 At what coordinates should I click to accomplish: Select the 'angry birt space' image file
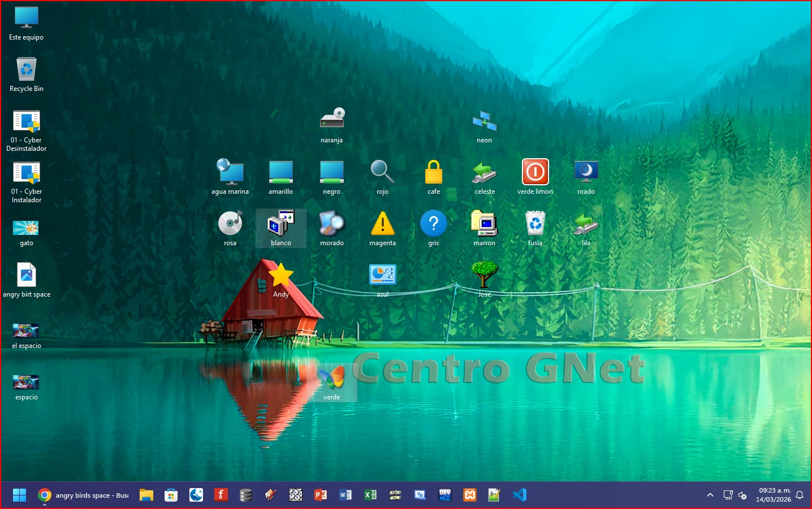coord(27,275)
